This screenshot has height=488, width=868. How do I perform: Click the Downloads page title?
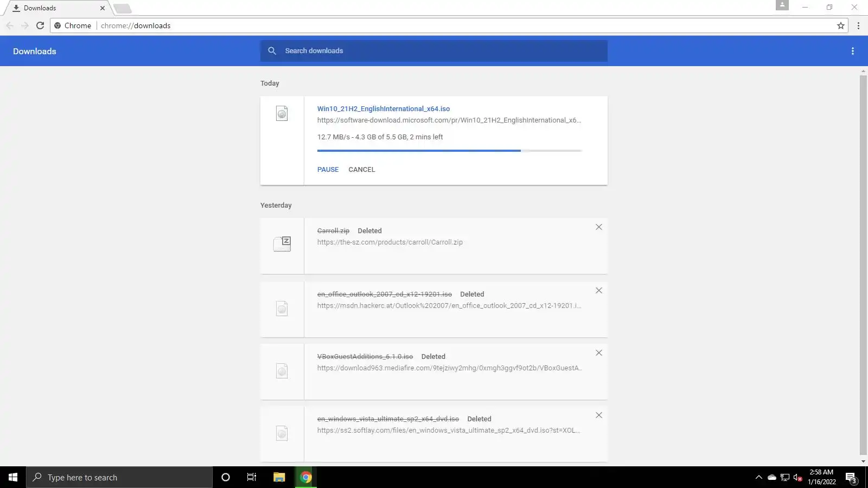(x=35, y=52)
